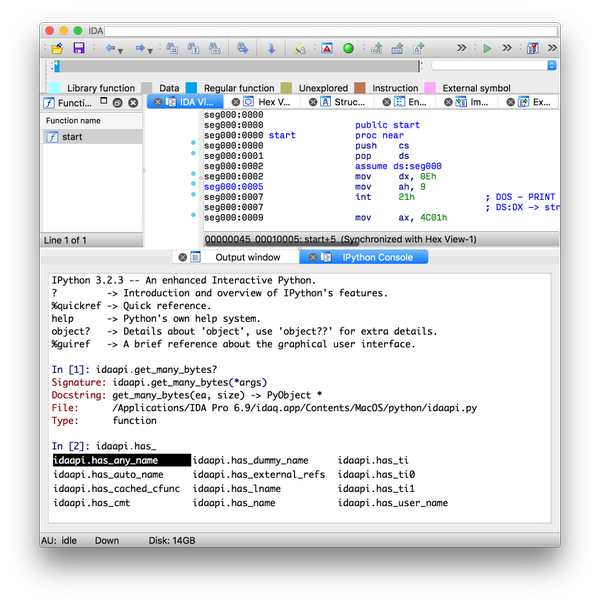Choose idaapi.has_any_name completion
This screenshot has width=600, height=604.
pos(122,460)
